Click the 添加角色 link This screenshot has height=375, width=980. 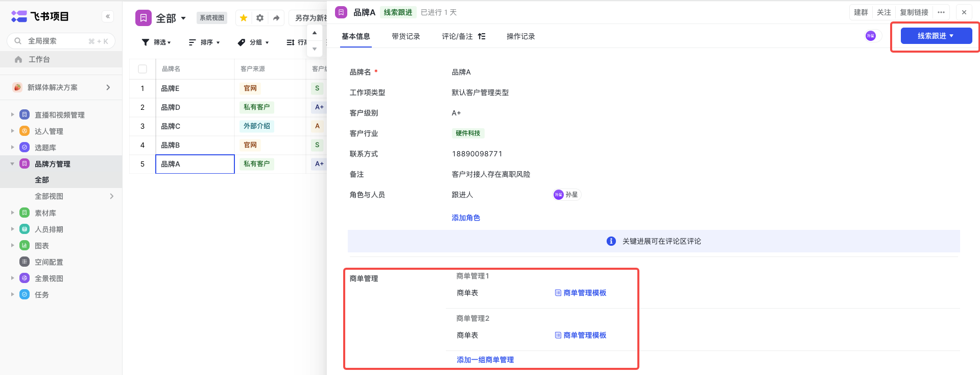(x=466, y=218)
